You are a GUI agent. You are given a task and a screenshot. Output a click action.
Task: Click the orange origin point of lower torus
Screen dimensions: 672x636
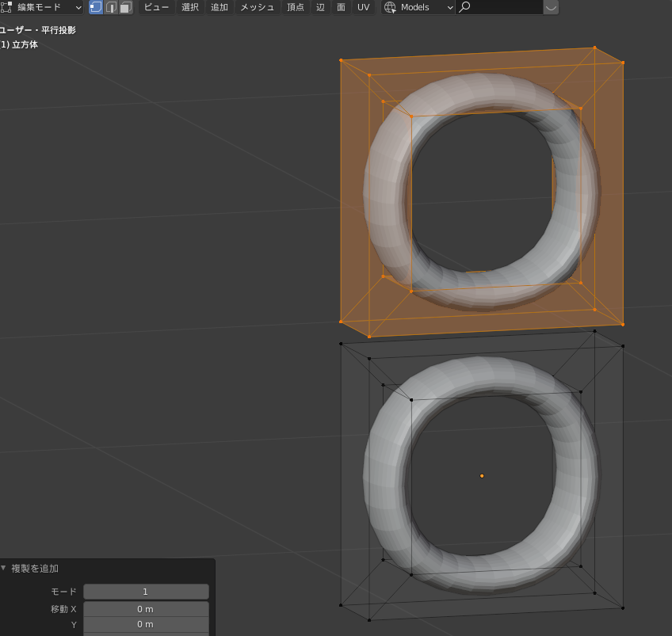(x=482, y=476)
